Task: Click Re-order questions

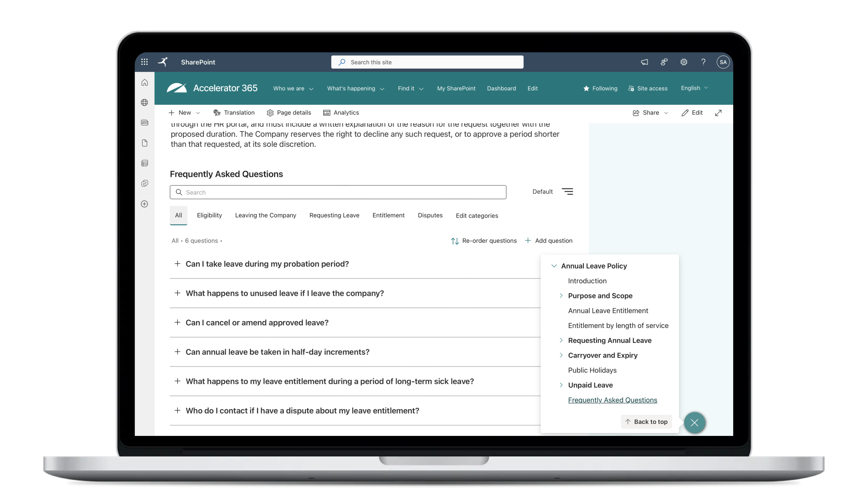Action: click(484, 241)
